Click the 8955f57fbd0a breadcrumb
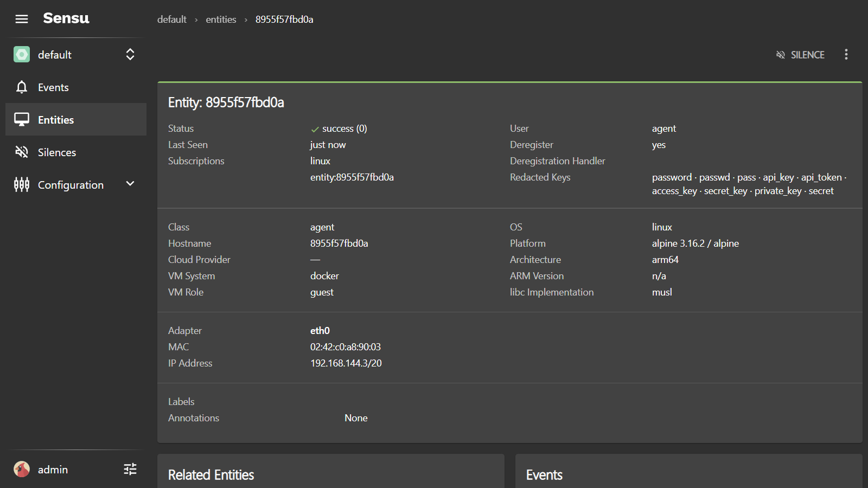Viewport: 868px width, 488px height. point(284,20)
